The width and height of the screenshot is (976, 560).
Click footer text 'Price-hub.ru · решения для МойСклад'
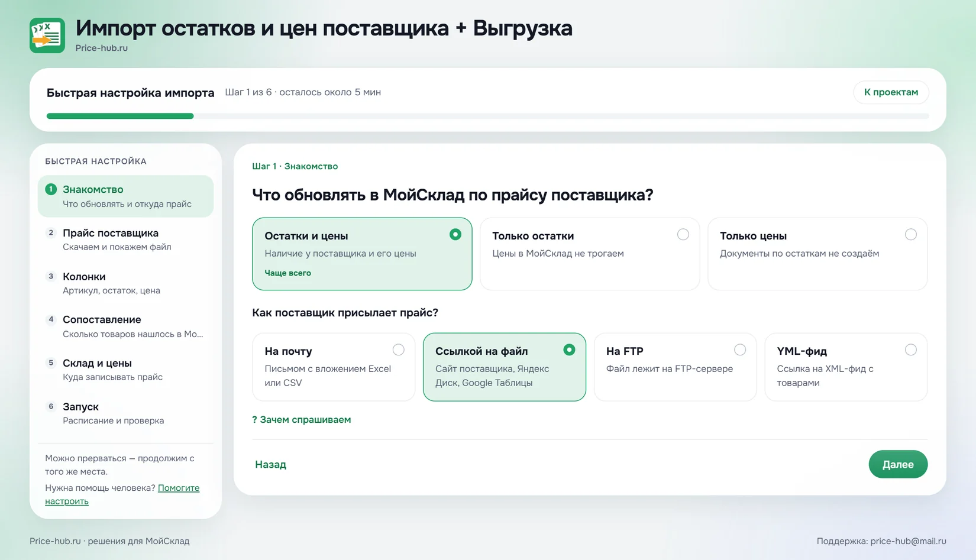coord(109,541)
